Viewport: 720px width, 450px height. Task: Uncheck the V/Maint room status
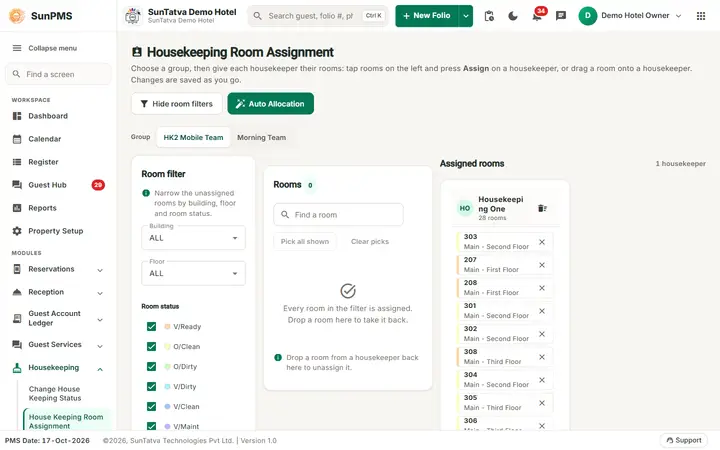tap(151, 426)
